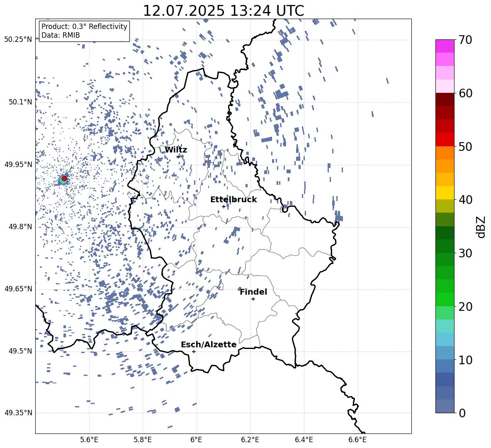This screenshot has width=491, height=448.
Task: Click the 49.5°N latitude label
Action: pos(21,351)
